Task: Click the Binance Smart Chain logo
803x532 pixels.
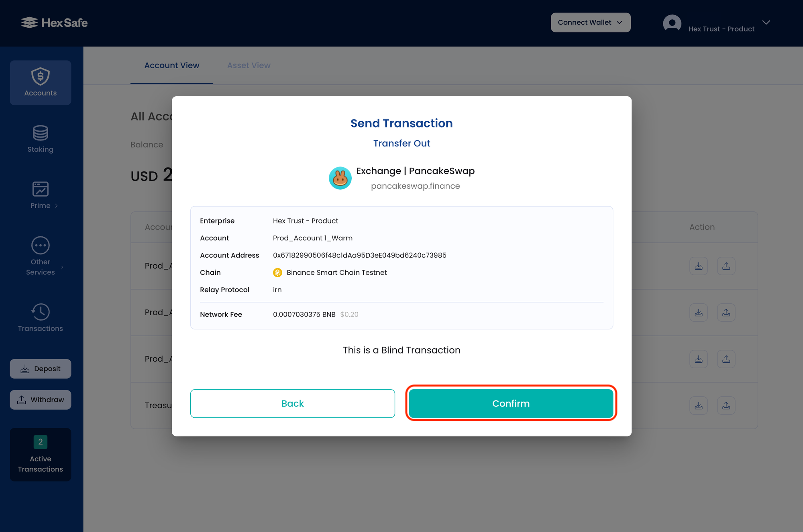Action: pos(278,272)
